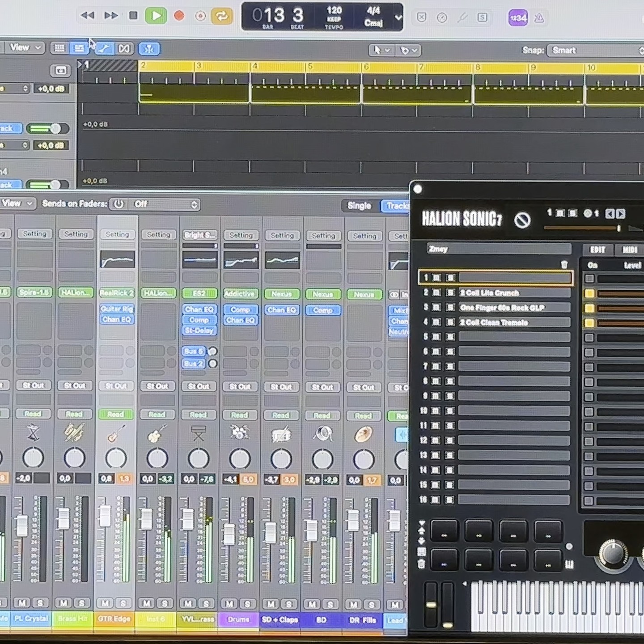The image size is (644, 644).
Task: Click the Rewind transport button
Action: (x=87, y=16)
